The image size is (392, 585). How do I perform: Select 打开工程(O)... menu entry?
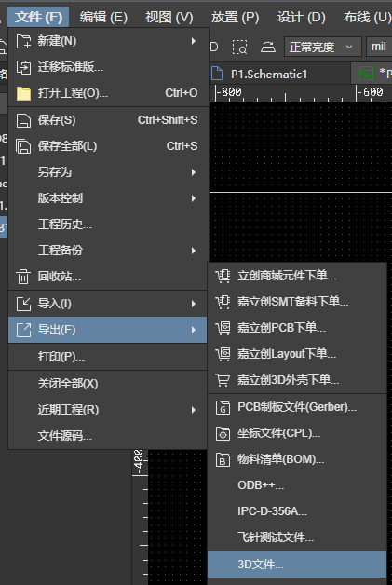(108, 93)
